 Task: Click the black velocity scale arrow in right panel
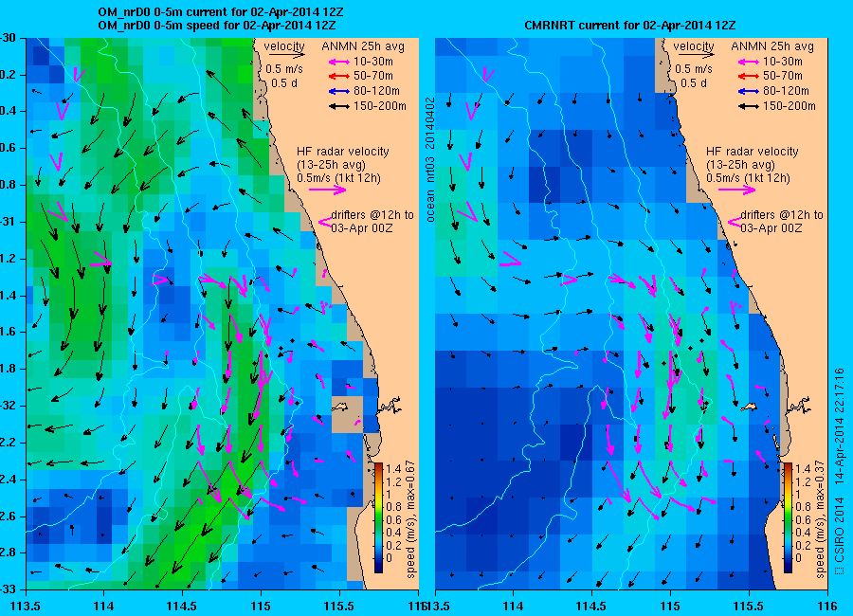(x=697, y=54)
